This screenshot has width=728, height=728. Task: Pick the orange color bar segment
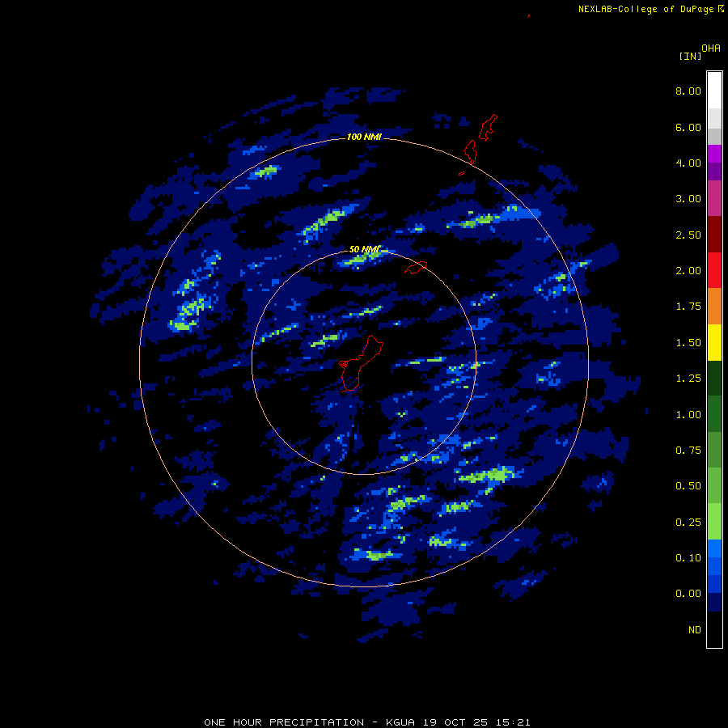714,306
